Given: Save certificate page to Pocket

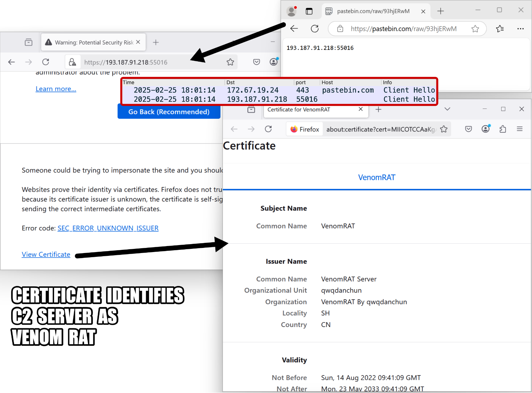Looking at the screenshot, I should point(468,129).
